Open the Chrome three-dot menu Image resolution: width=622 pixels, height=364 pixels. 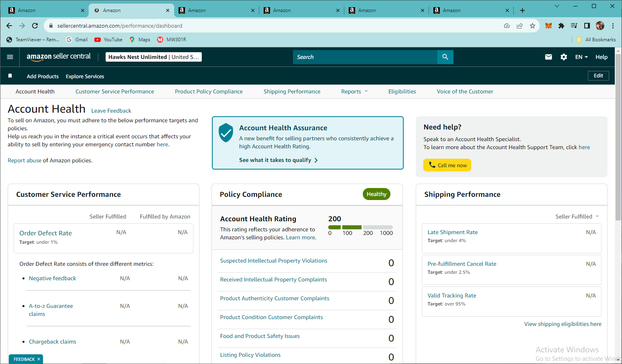pos(613,26)
